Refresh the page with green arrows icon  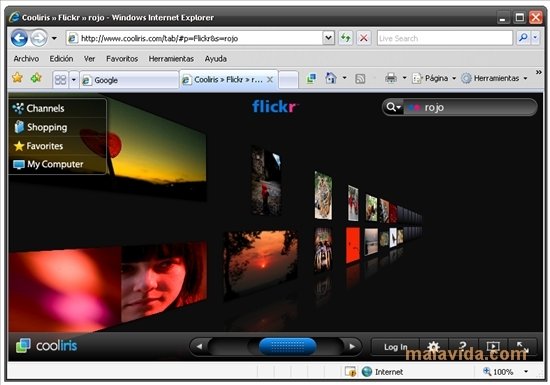coord(346,38)
